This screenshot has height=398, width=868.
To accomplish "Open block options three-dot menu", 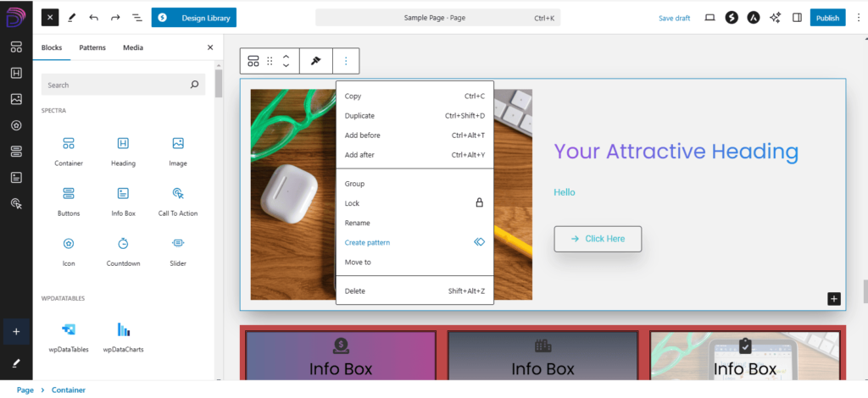I will (x=346, y=61).
